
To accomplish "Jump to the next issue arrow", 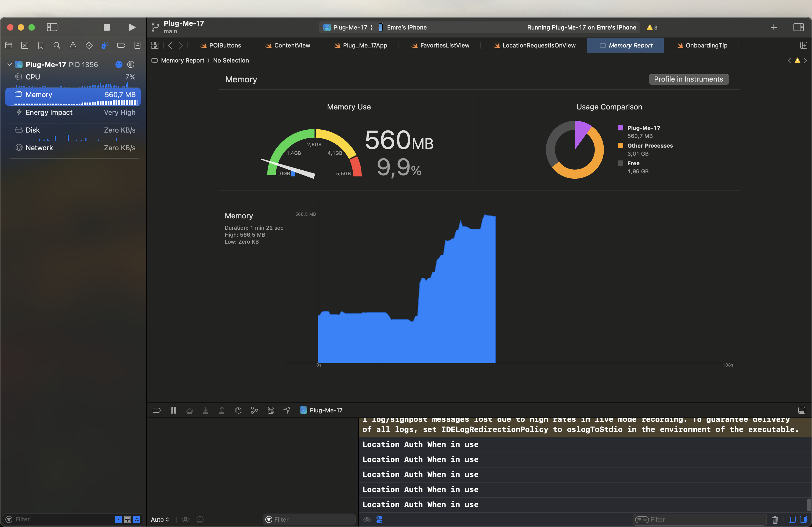I will click(805, 60).
